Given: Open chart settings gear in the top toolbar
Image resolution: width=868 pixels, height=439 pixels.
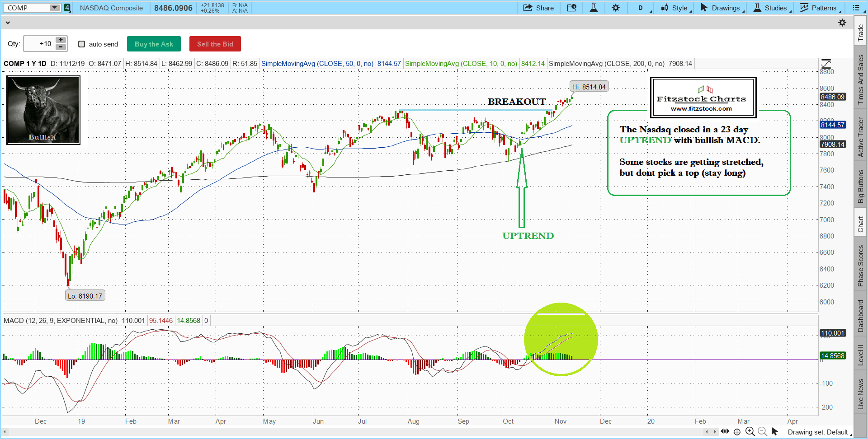Looking at the screenshot, I should coord(616,8).
